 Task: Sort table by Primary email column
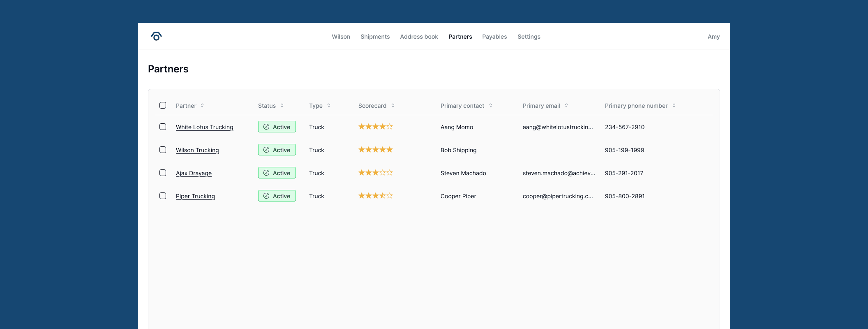click(x=566, y=106)
